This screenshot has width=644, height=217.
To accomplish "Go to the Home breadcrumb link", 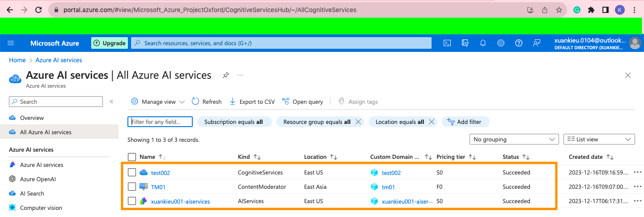I will (x=17, y=60).
